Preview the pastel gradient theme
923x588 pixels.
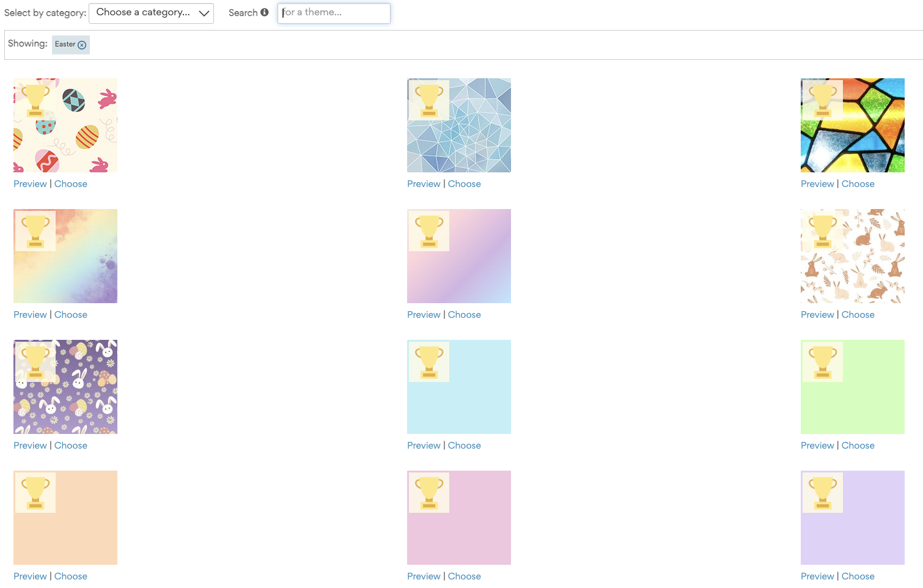coord(424,314)
